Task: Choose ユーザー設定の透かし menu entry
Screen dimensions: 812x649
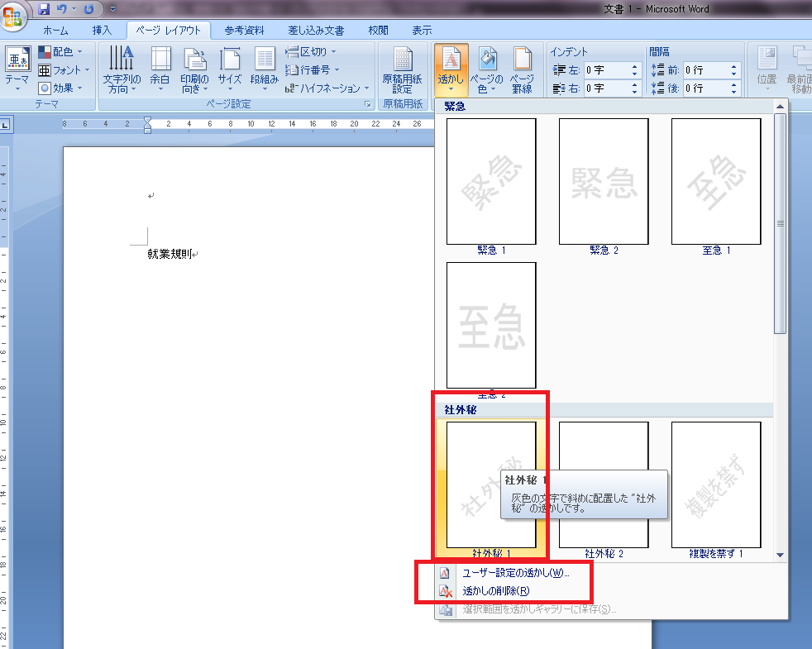Action: click(x=515, y=572)
